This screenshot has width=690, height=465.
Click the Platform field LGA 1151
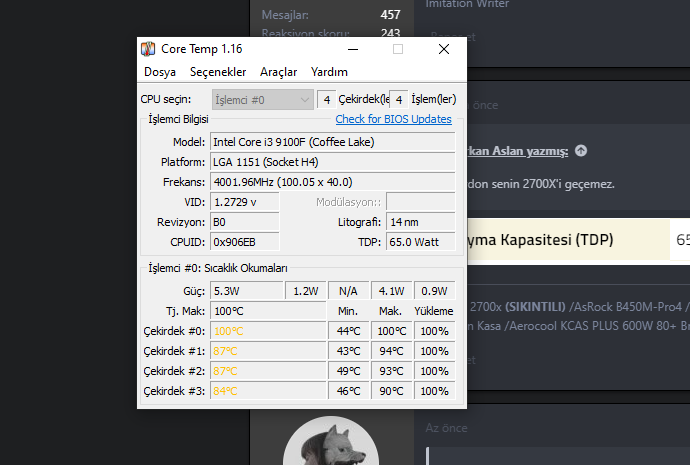click(x=332, y=162)
